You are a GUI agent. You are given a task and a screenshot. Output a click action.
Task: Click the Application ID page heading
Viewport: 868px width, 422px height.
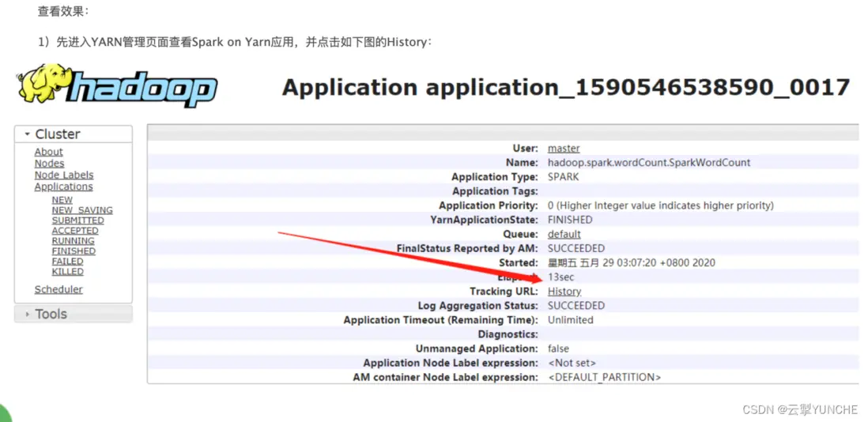[x=565, y=87]
